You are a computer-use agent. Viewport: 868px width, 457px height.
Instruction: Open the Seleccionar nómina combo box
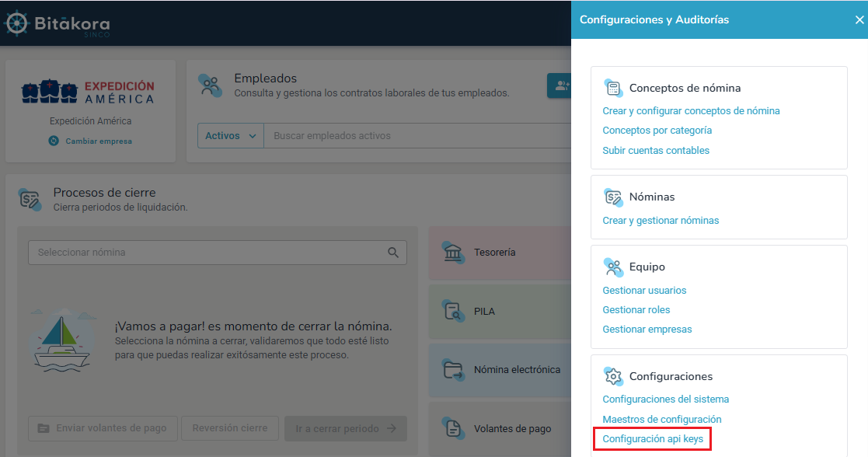pos(210,252)
